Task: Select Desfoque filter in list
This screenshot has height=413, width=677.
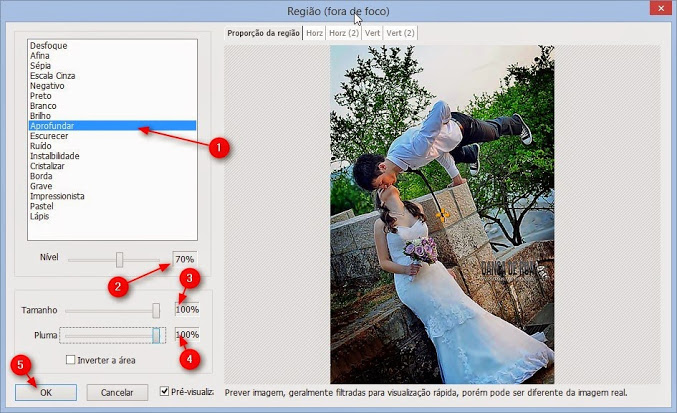Action: click(48, 45)
